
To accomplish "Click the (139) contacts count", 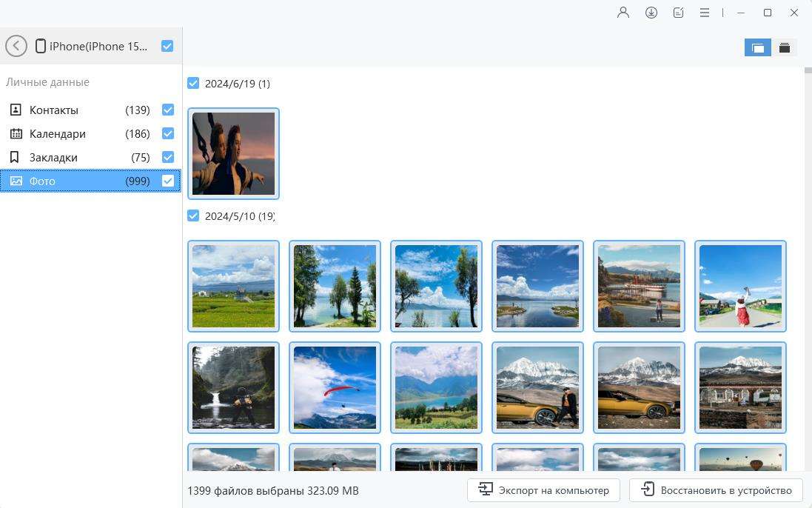I will click(137, 110).
